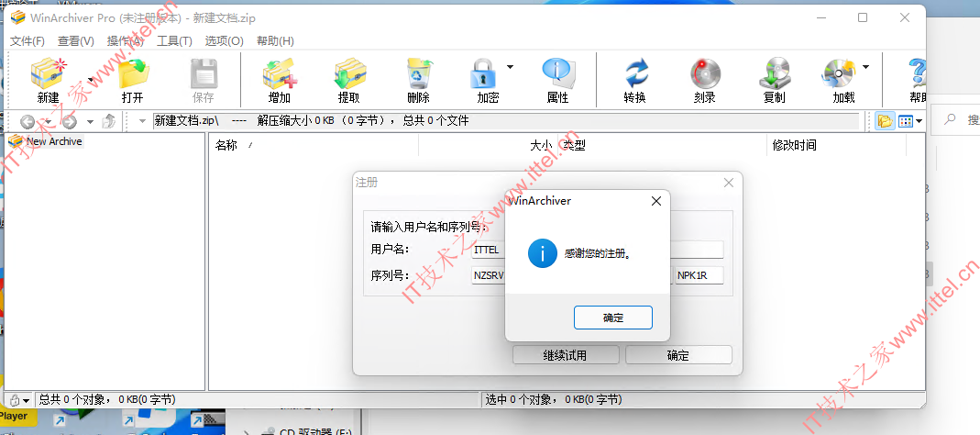Expand the CD 驱动器 tree node chevron
Image resolution: width=980 pixels, height=435 pixels.
click(247, 432)
